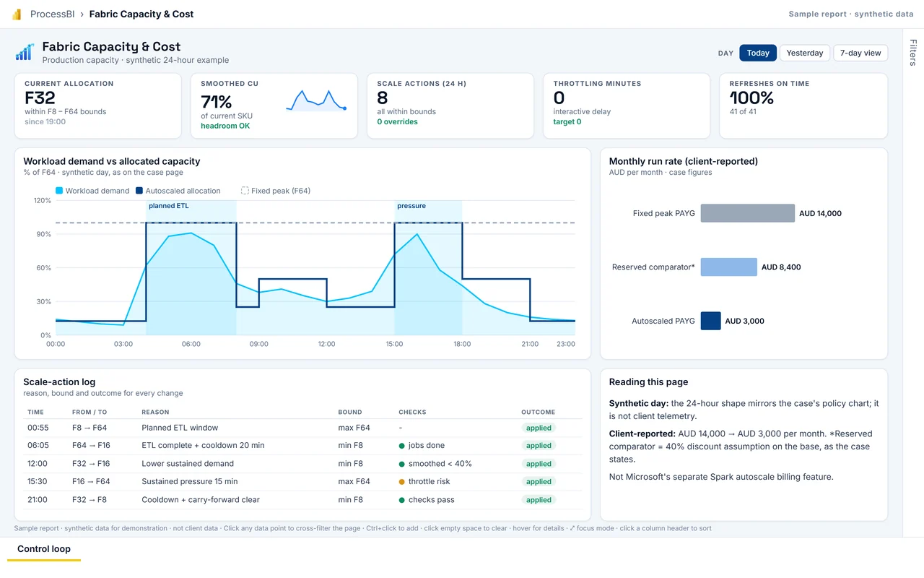Click '0 overrides' status text
The image size is (924, 578).
tap(397, 122)
